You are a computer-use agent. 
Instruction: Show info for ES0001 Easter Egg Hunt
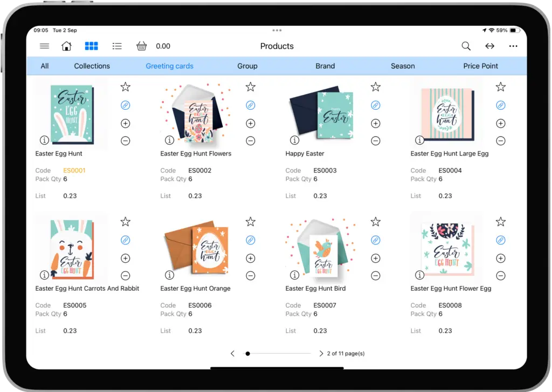[44, 141]
